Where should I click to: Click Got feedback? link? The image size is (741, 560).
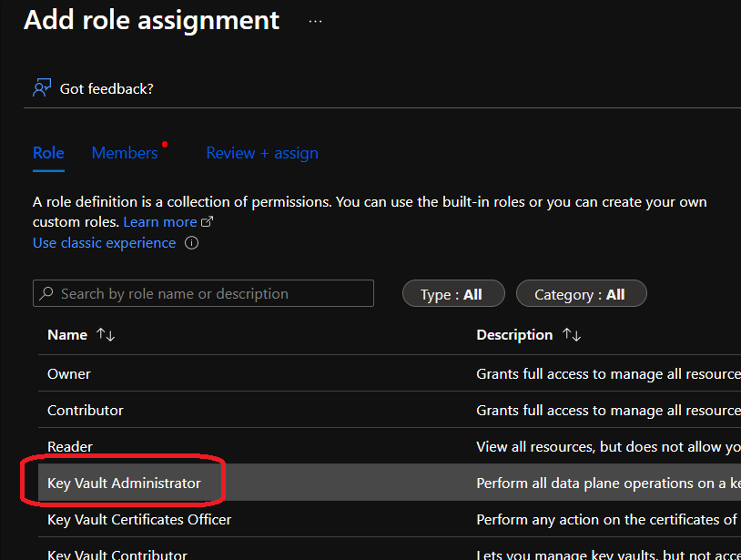[x=107, y=88]
